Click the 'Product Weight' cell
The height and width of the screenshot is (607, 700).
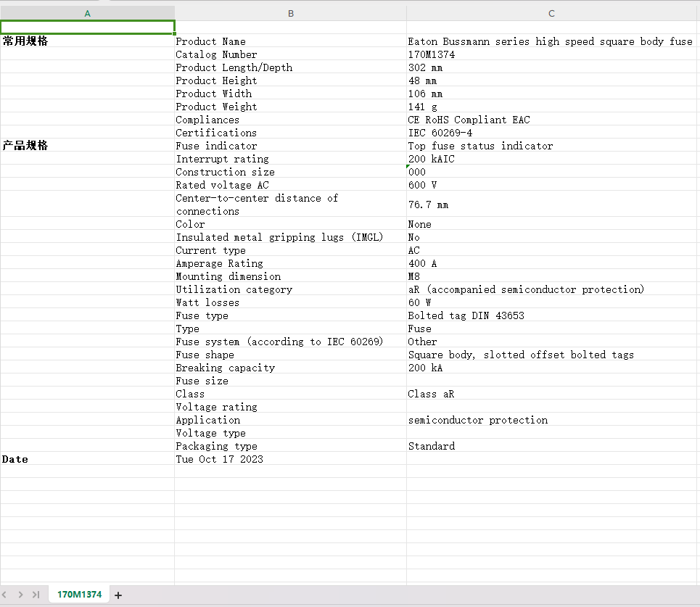[291, 106]
